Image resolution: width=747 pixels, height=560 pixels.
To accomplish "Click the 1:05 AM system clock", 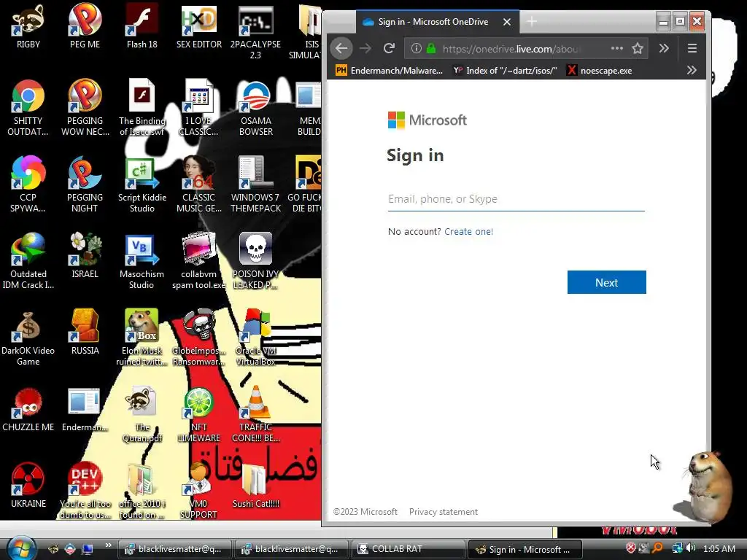I will click(x=719, y=548).
